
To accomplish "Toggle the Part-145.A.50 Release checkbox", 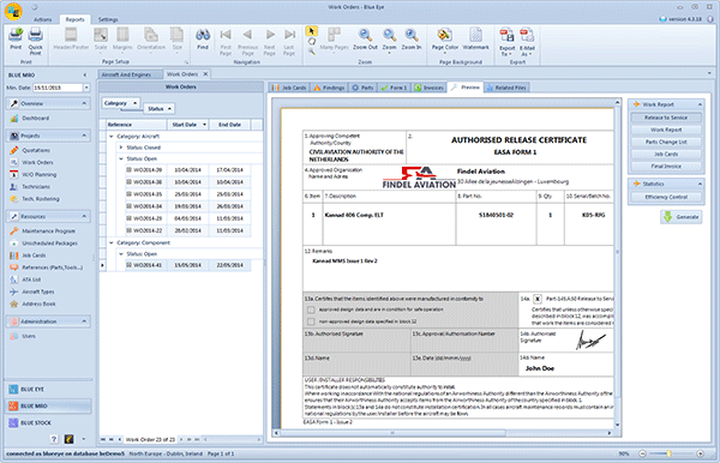I will coord(537,299).
